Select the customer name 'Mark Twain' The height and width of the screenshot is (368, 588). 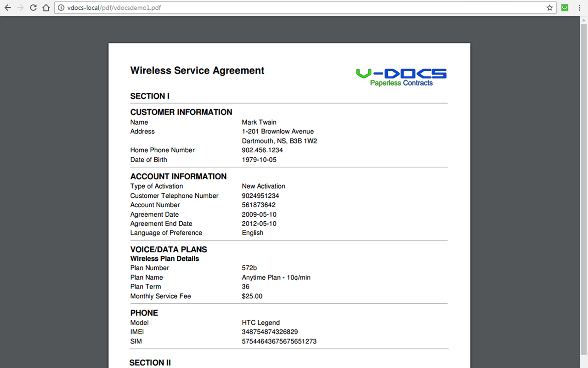pyautogui.click(x=259, y=122)
